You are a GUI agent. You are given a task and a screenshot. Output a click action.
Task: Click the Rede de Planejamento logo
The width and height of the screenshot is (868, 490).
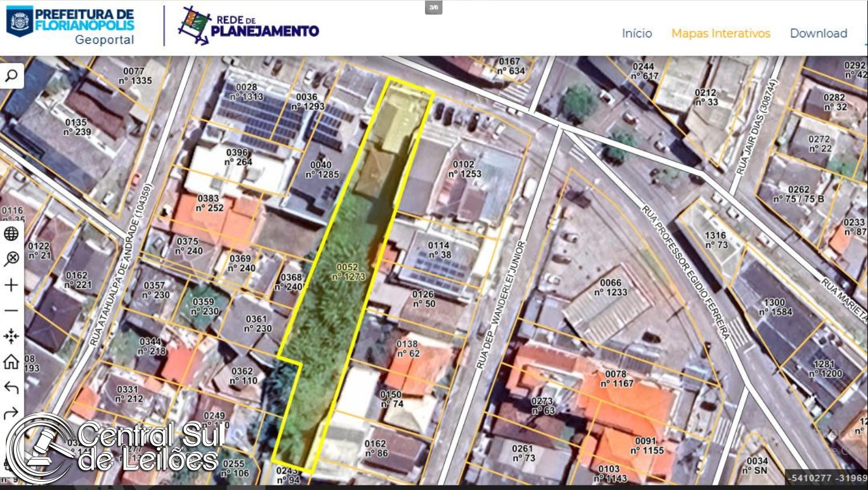pos(249,26)
